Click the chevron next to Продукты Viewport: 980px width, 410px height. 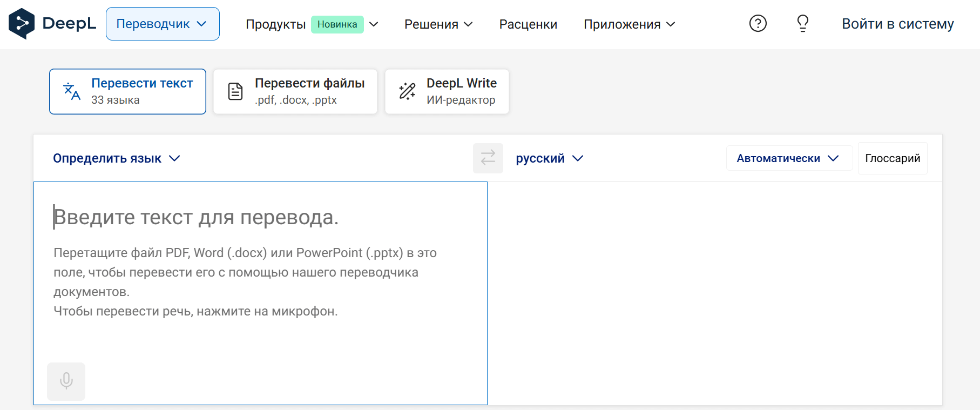coord(374,24)
